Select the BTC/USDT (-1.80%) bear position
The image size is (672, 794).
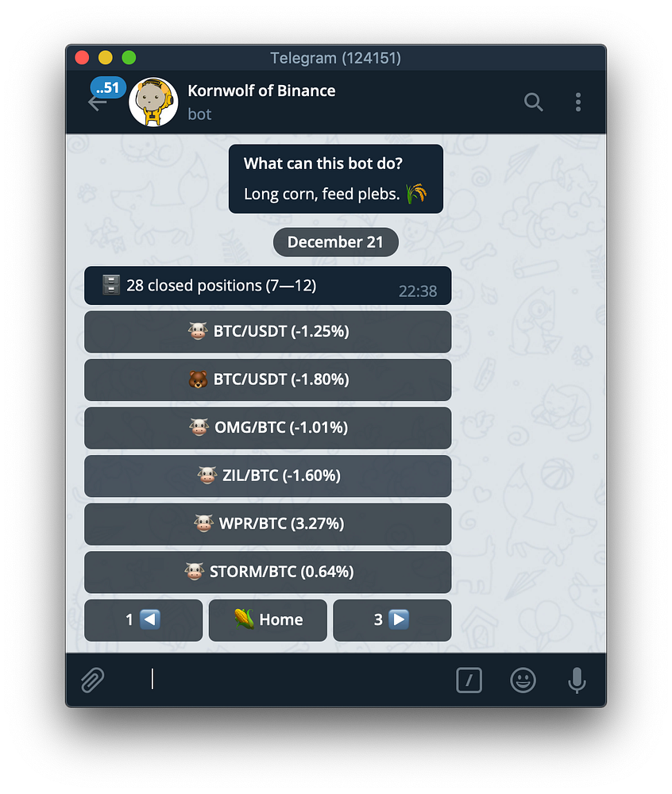click(268, 380)
